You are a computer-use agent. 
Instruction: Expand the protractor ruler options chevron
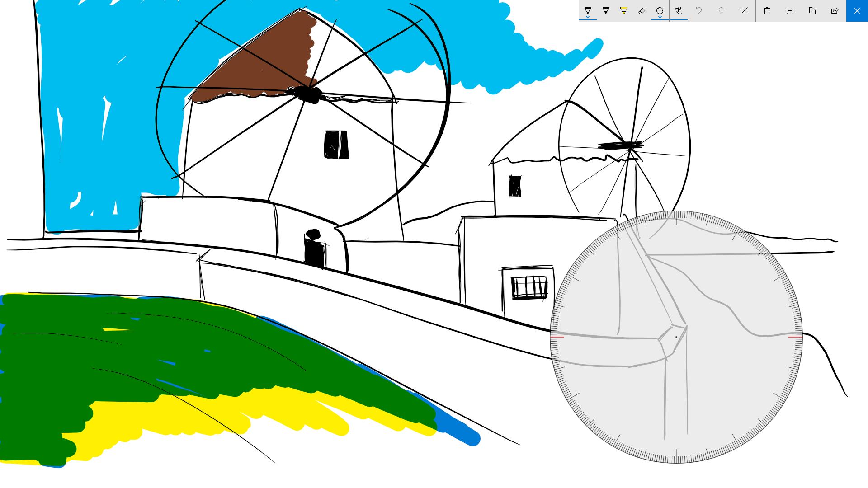point(660,17)
